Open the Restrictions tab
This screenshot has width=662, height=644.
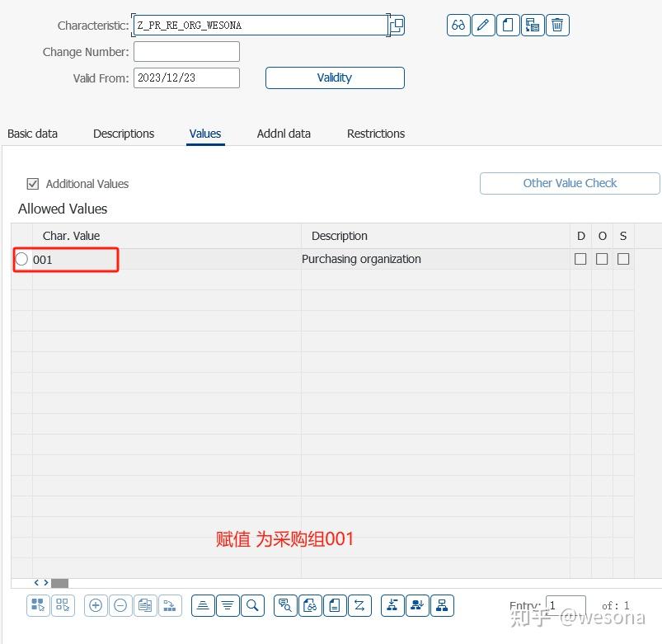tap(375, 134)
